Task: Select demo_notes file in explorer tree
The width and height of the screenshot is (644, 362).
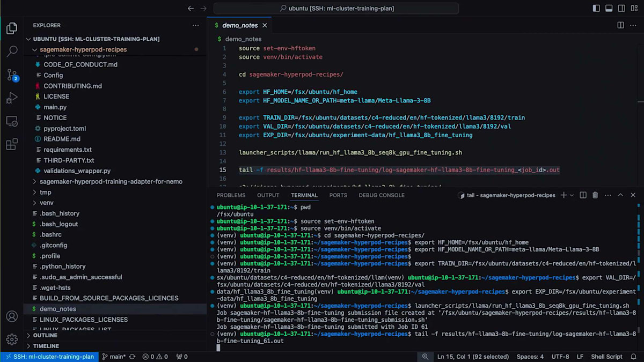Action: tap(58, 309)
